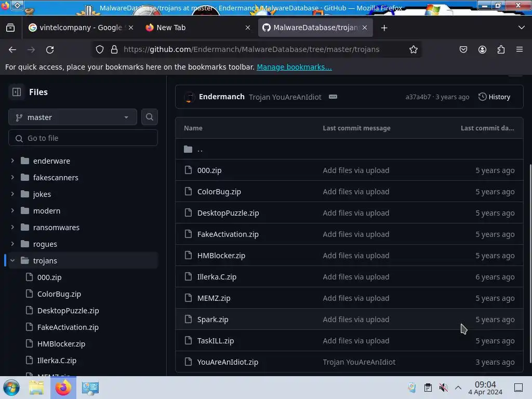532x399 pixels.
Task: Select Illerka.C.zip in the file tree
Action: coord(57,361)
